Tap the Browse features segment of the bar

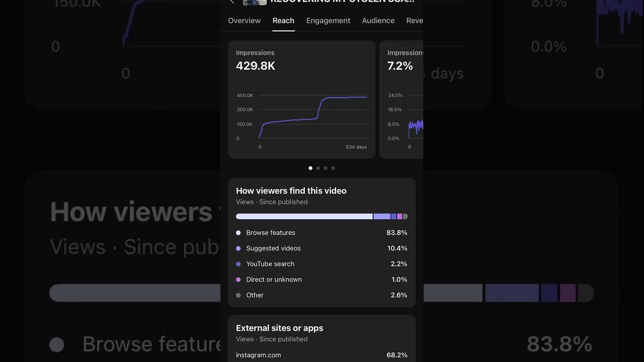tap(304, 217)
